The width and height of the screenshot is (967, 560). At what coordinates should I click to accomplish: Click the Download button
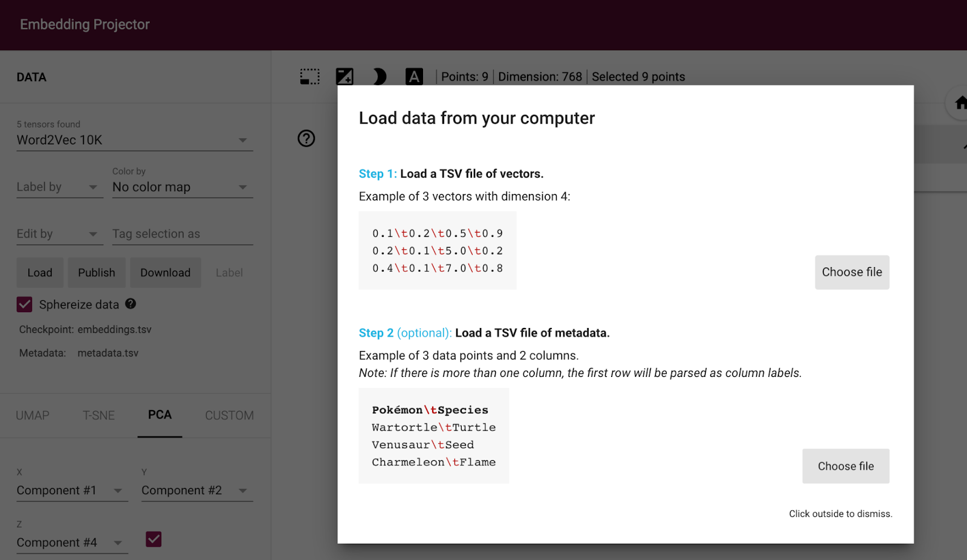click(166, 272)
